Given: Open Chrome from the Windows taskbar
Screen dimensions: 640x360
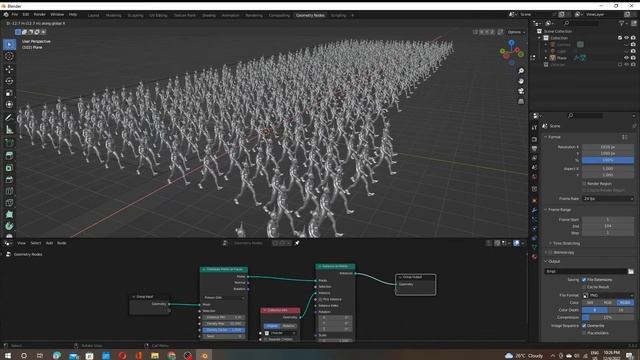Looking at the screenshot, I should pyautogui.click(x=171, y=356).
